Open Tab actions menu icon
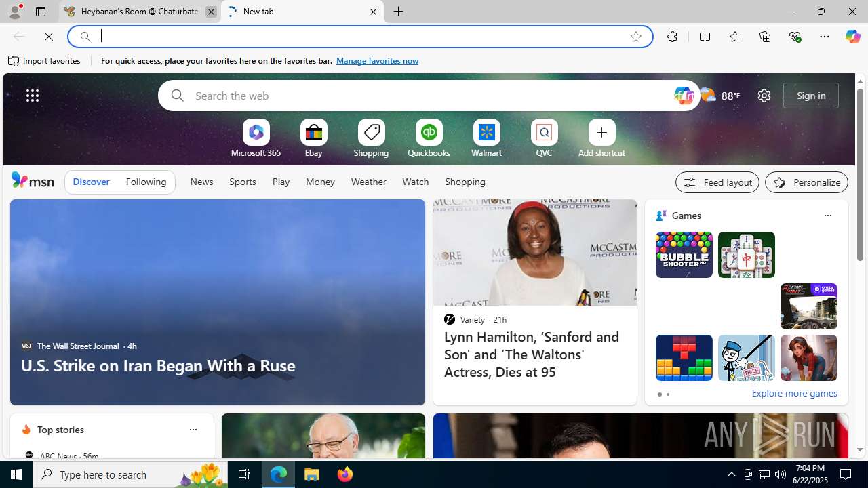 (40, 12)
